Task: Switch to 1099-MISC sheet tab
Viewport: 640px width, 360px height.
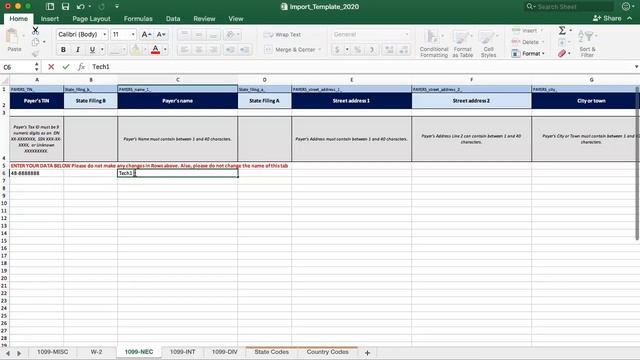Action: (53, 352)
